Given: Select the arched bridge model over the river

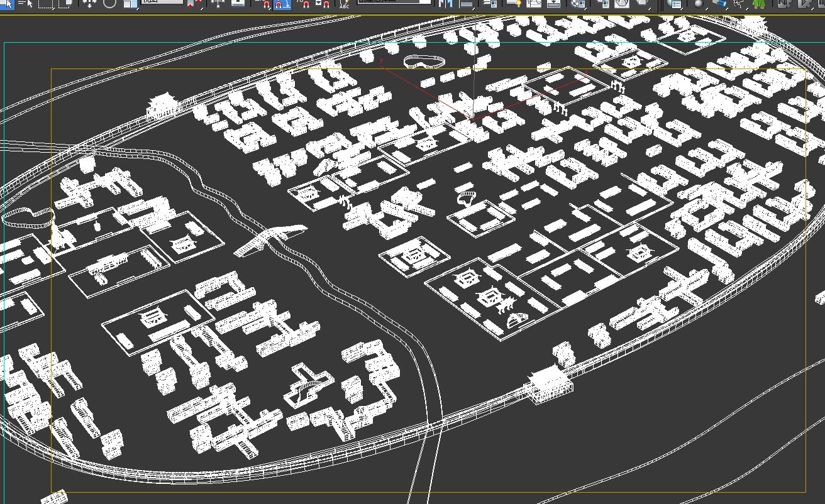Looking at the screenshot, I should (270, 239).
